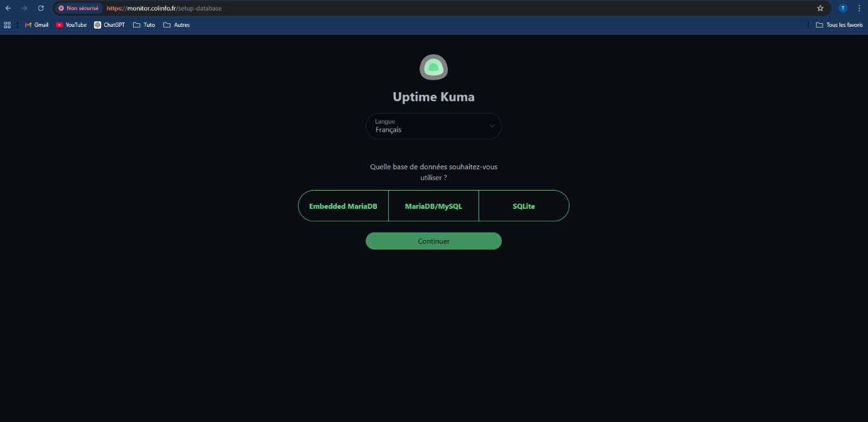Viewport: 868px width, 422px height.
Task: Click the browser back arrow
Action: tap(8, 8)
